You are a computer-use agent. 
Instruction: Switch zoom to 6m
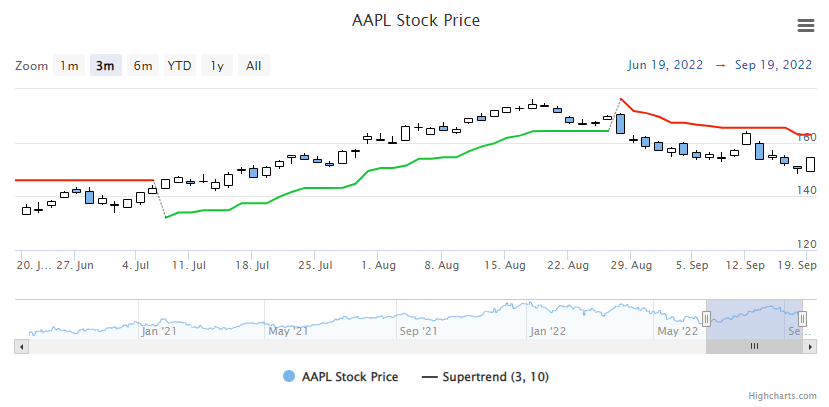[143, 66]
